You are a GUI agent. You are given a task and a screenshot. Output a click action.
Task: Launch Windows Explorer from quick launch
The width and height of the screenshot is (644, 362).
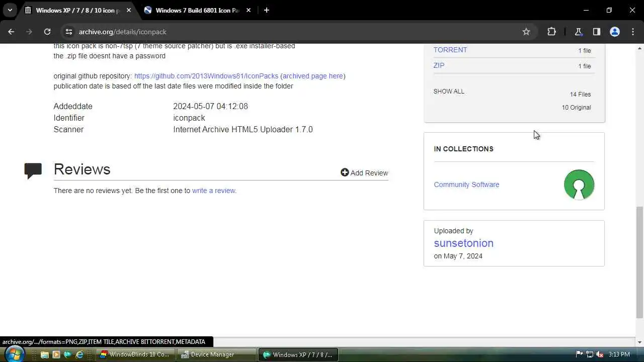45,354
